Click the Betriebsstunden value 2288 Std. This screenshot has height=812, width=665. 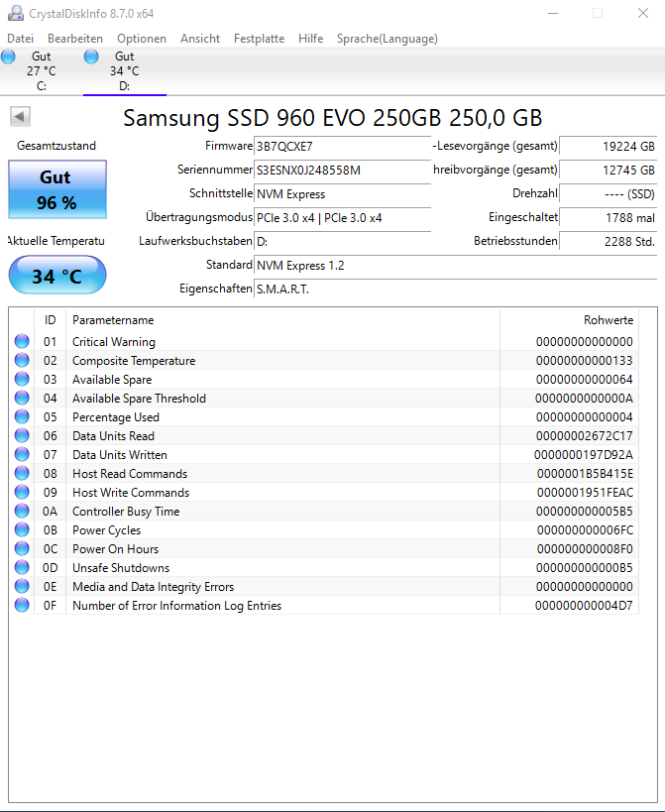coord(609,242)
